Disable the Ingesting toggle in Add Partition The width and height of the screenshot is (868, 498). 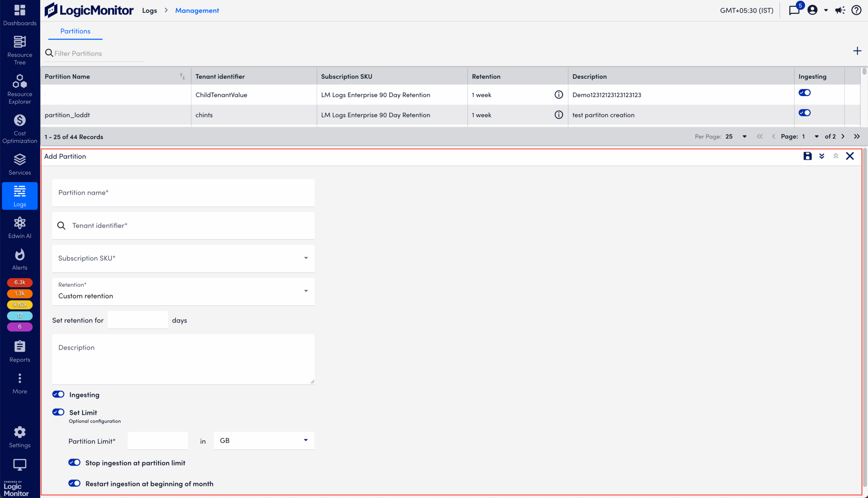coord(58,394)
